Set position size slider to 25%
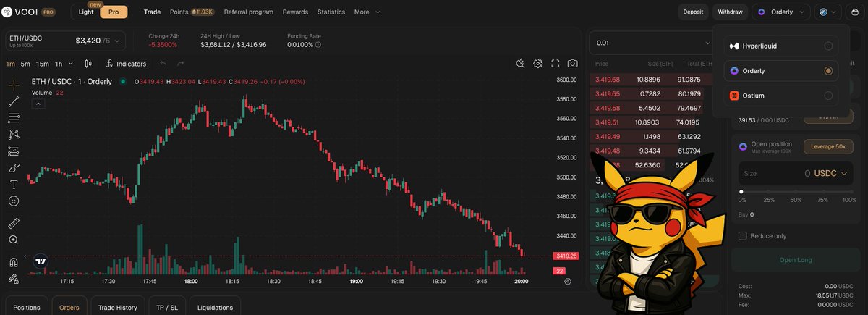Image resolution: width=868 pixels, height=315 pixels. click(768, 192)
